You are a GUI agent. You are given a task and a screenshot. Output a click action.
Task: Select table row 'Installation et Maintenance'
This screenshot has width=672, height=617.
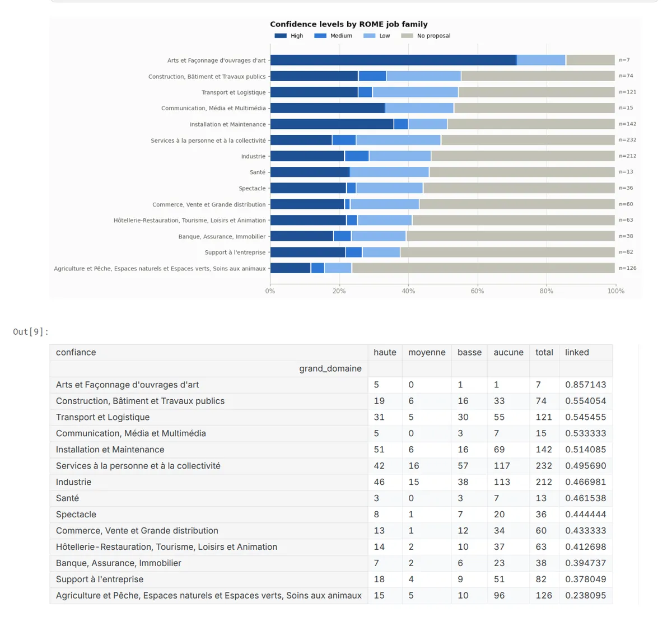[x=331, y=450]
